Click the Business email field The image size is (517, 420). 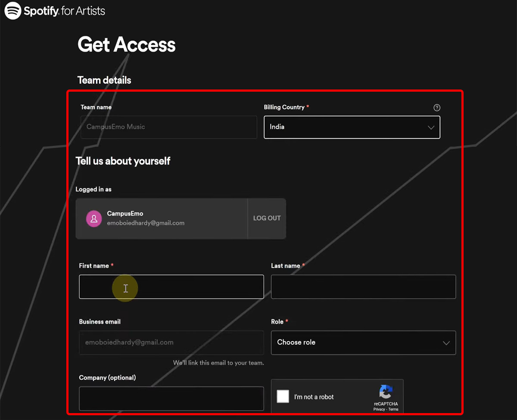coord(171,343)
